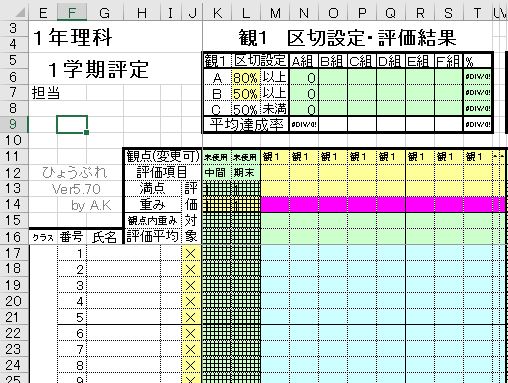Select row 14 header
Screen dimensions: 508x383
click(14, 204)
